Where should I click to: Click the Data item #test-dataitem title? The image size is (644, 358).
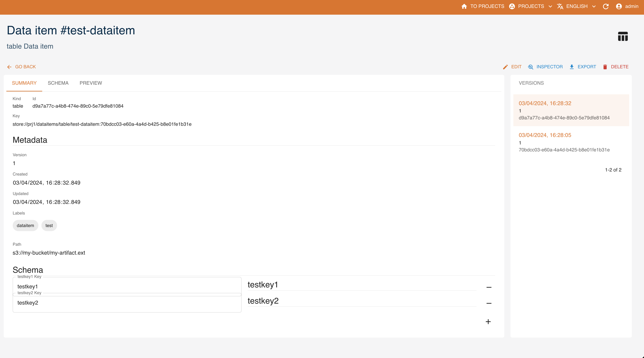[71, 30]
